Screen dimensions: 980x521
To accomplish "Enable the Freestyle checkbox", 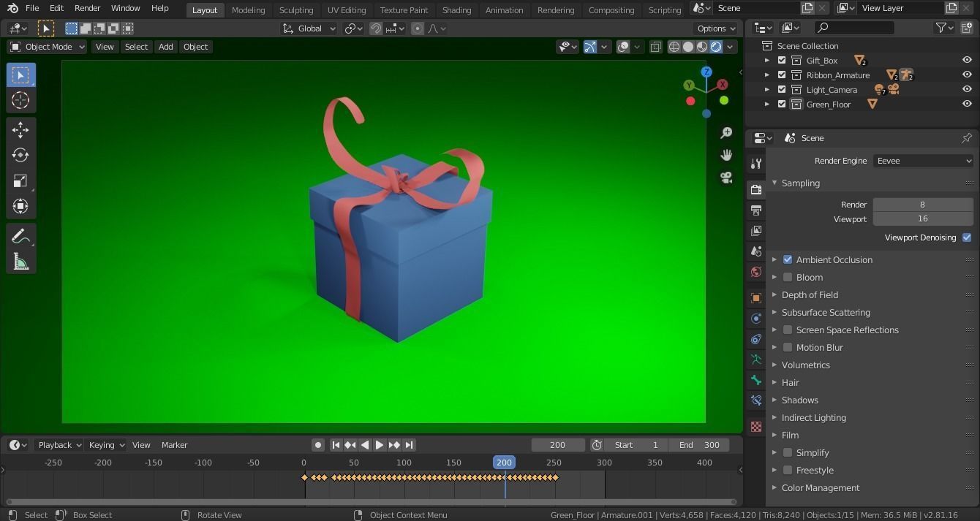I will tap(788, 470).
